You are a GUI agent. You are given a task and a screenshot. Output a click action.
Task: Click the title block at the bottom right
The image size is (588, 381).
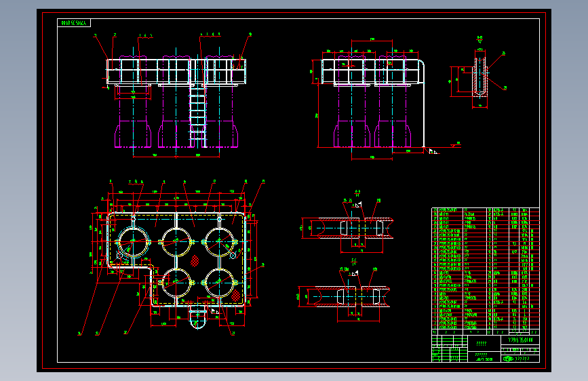tap(486, 348)
